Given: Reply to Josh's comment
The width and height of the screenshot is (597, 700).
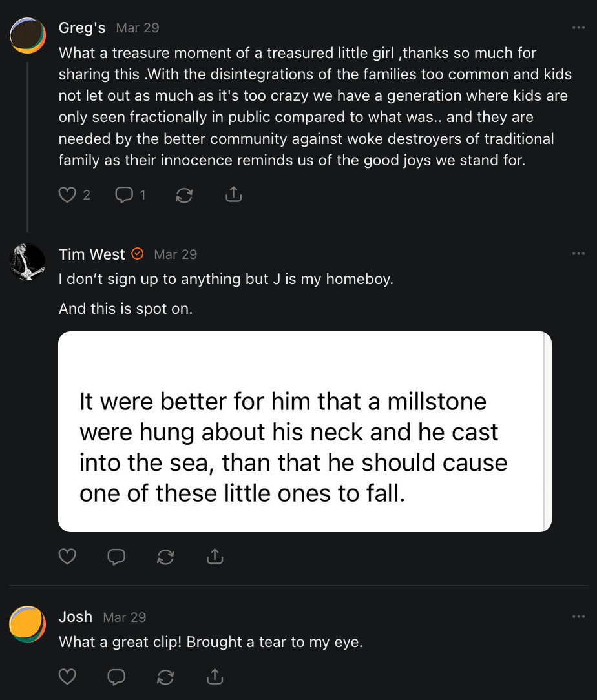Looking at the screenshot, I should click(x=116, y=676).
